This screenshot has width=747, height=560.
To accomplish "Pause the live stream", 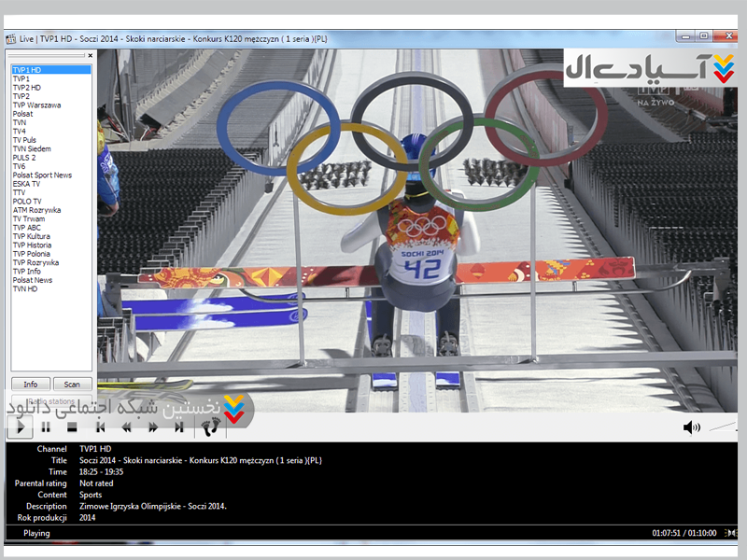I will (x=46, y=427).
